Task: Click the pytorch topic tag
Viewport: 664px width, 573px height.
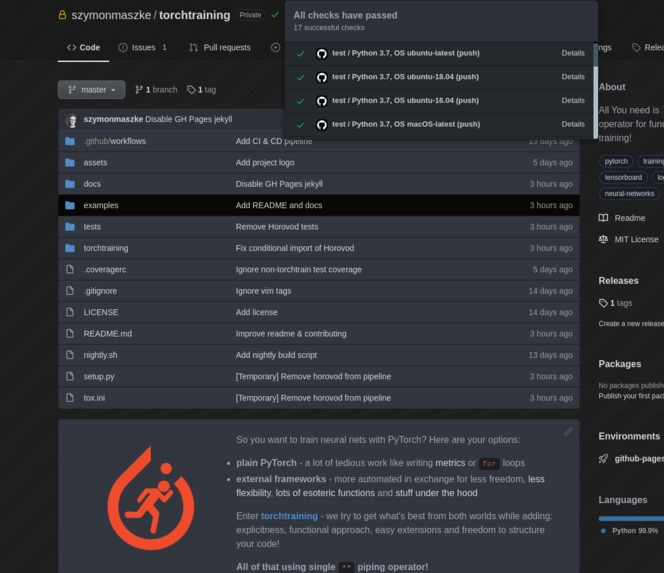Action: pyautogui.click(x=616, y=161)
